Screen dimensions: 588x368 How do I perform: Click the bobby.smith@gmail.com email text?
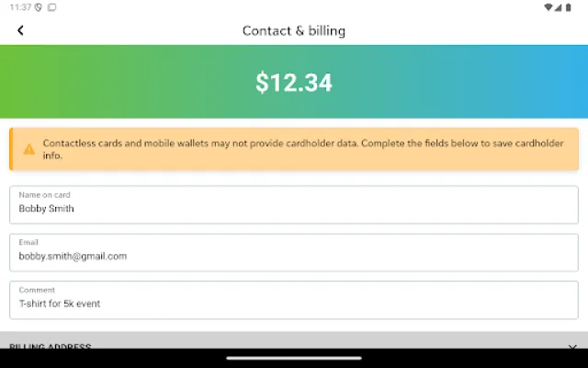73,257
